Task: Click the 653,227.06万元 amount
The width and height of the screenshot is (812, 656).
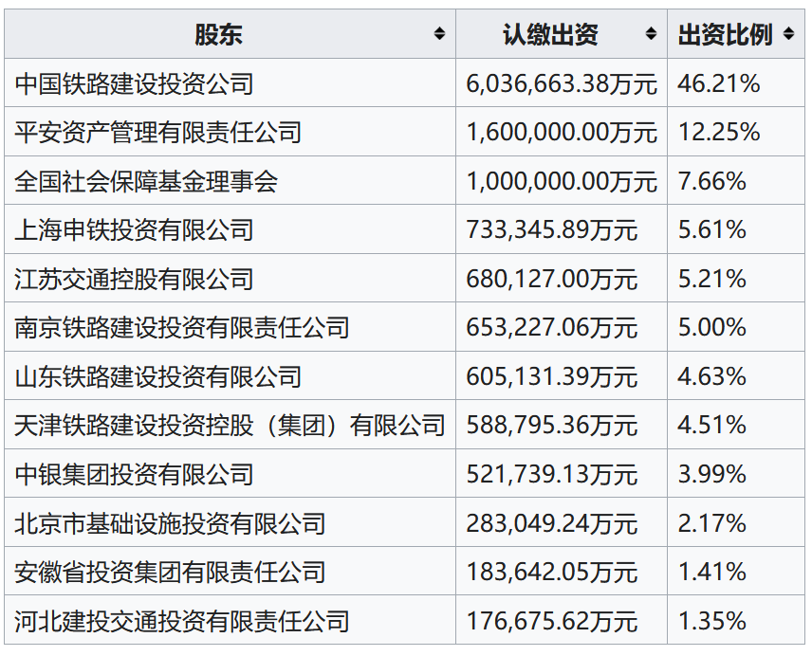Action: tap(551, 327)
